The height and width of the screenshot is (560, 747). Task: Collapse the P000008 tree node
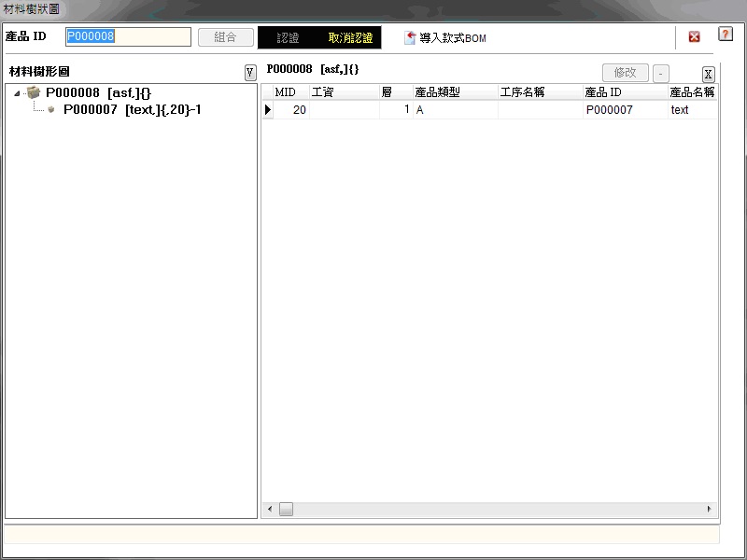click(x=17, y=93)
